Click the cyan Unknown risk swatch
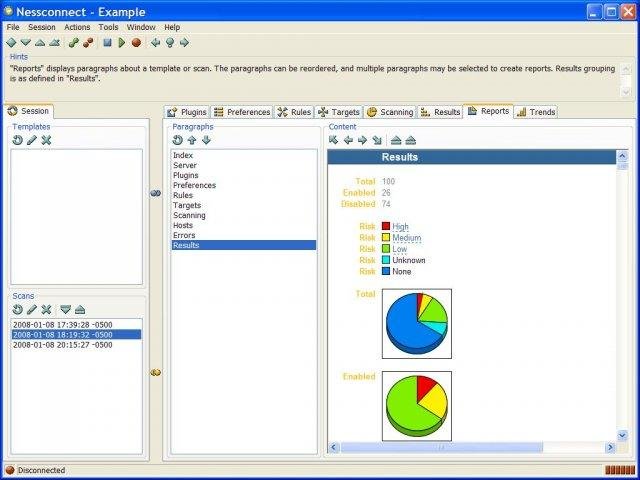 coord(386,260)
